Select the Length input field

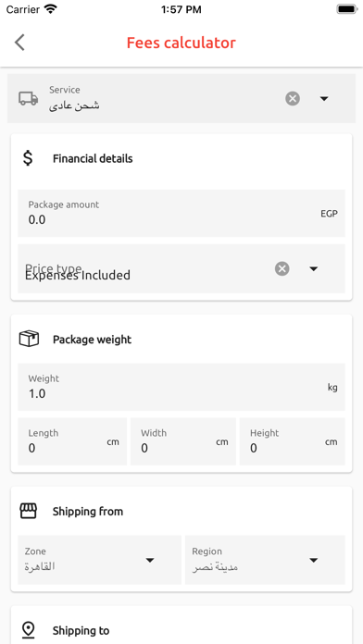click(x=72, y=441)
